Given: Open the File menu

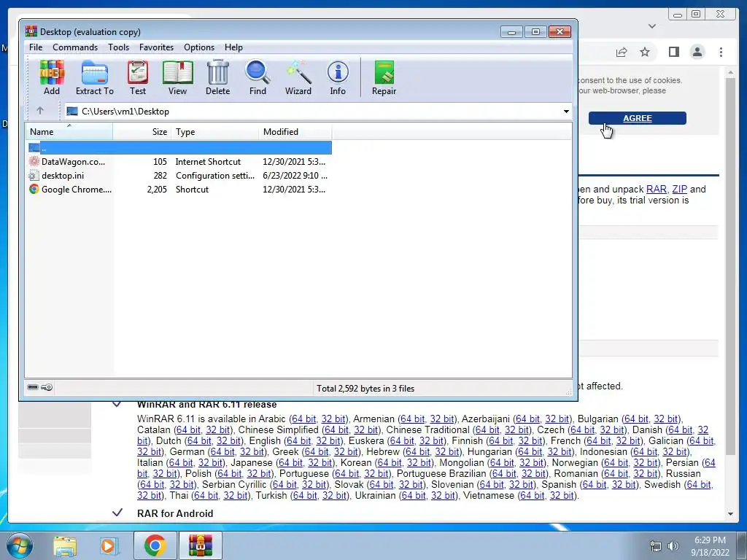Looking at the screenshot, I should tap(36, 47).
